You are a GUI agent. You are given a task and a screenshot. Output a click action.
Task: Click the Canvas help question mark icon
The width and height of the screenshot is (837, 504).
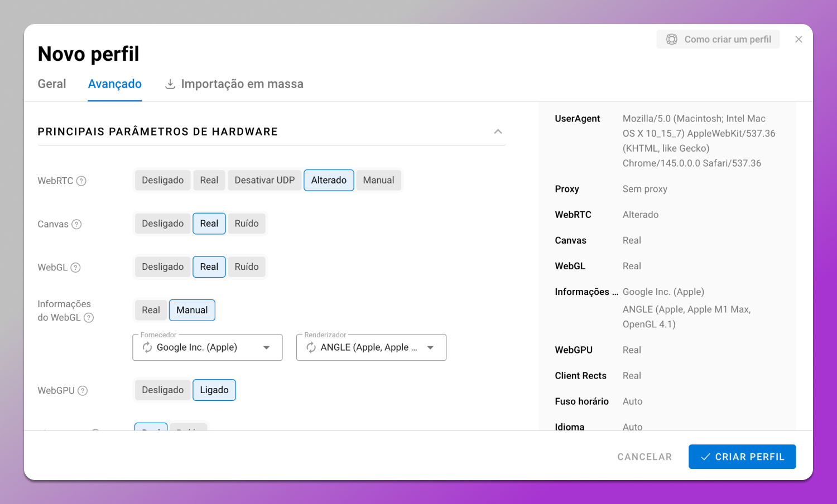[x=77, y=224]
